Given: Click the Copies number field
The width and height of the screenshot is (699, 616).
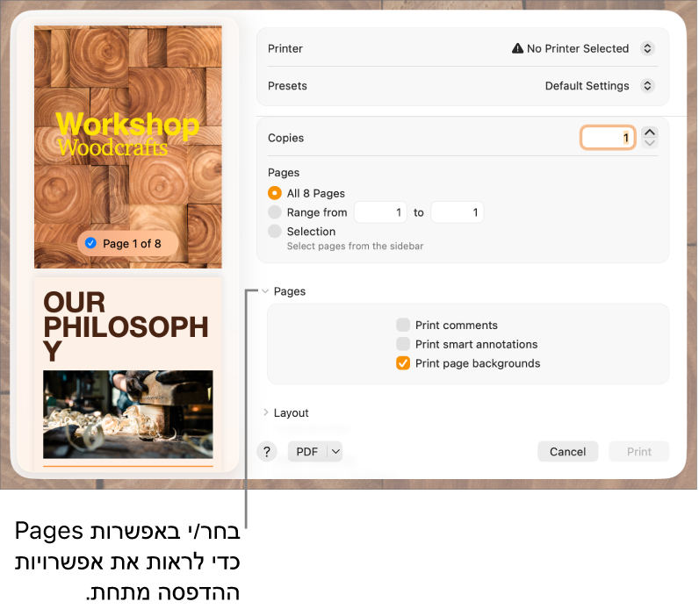Looking at the screenshot, I should pos(608,138).
